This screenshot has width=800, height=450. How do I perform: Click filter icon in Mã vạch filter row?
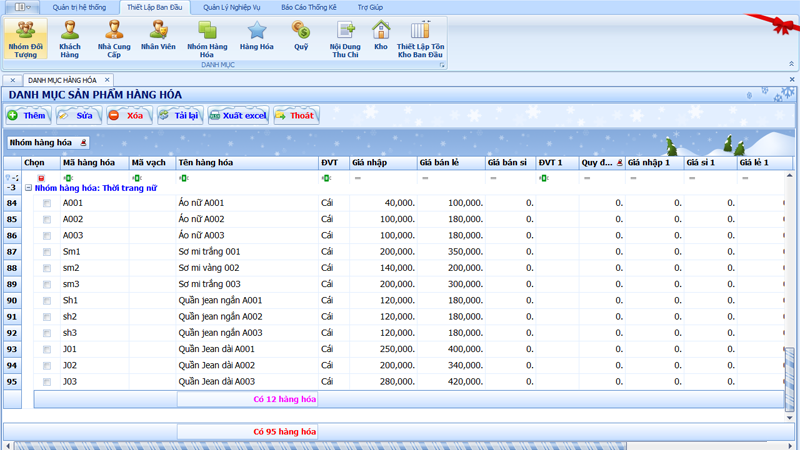(x=137, y=178)
